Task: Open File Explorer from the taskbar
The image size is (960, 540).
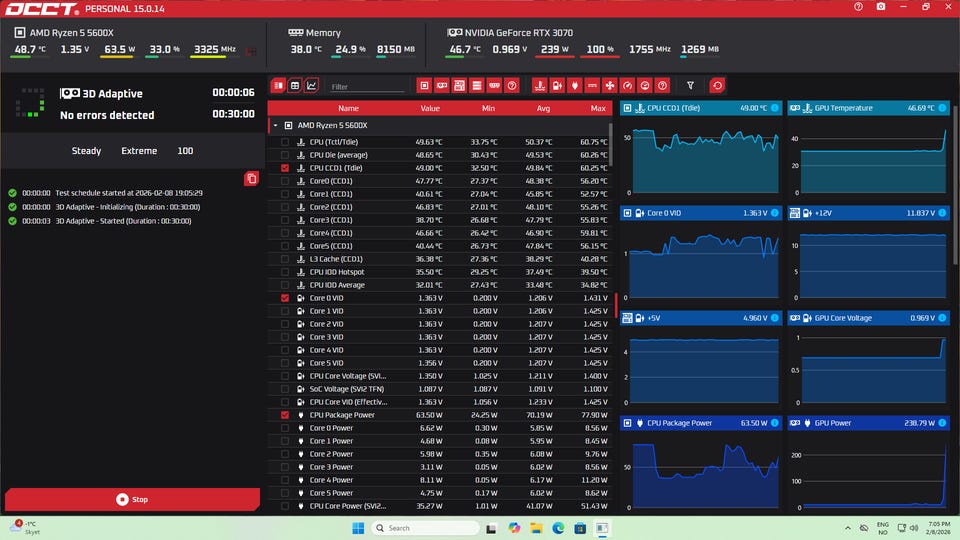Action: click(536, 528)
